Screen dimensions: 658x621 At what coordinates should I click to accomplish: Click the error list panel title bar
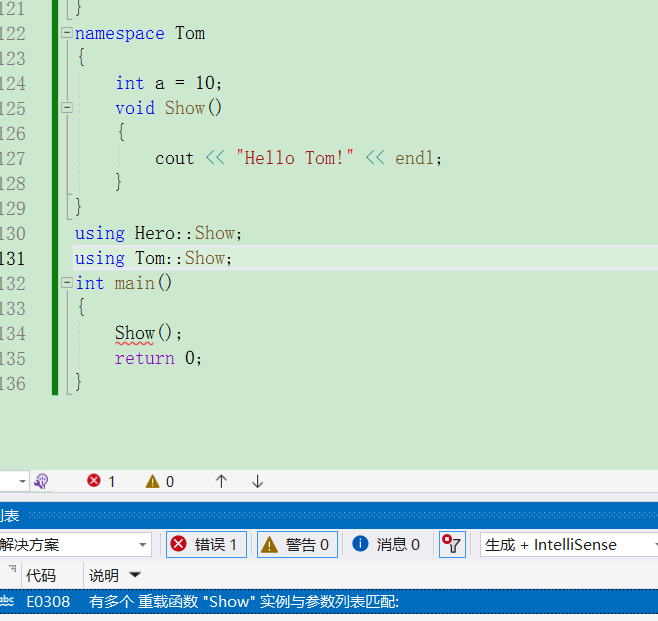329,515
